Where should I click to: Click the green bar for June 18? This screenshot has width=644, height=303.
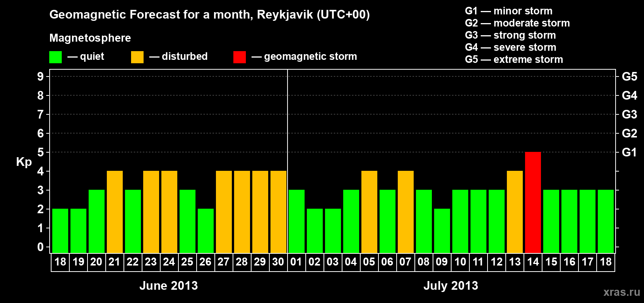click(x=60, y=231)
